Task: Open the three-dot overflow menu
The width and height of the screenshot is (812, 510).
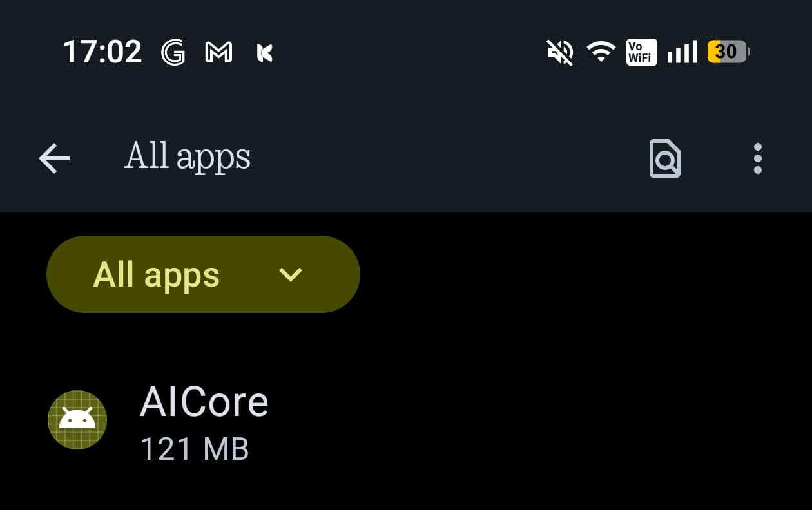Action: tap(757, 158)
